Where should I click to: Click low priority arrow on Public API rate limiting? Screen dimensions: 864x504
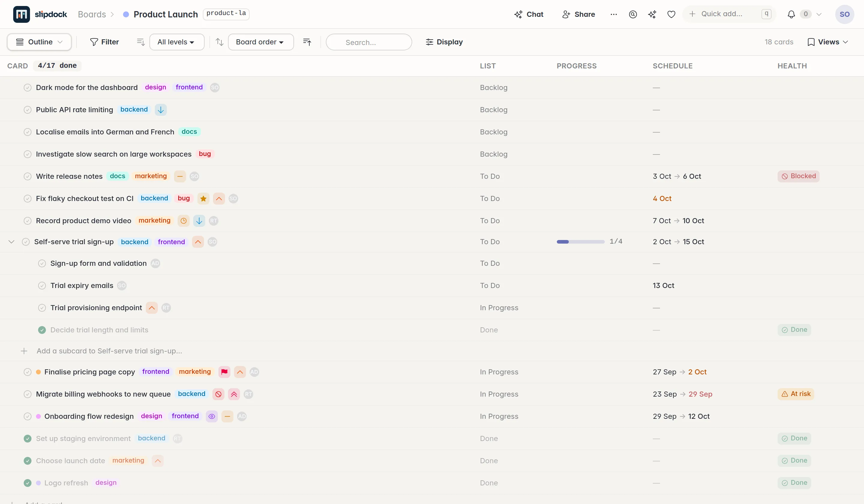pyautogui.click(x=161, y=110)
